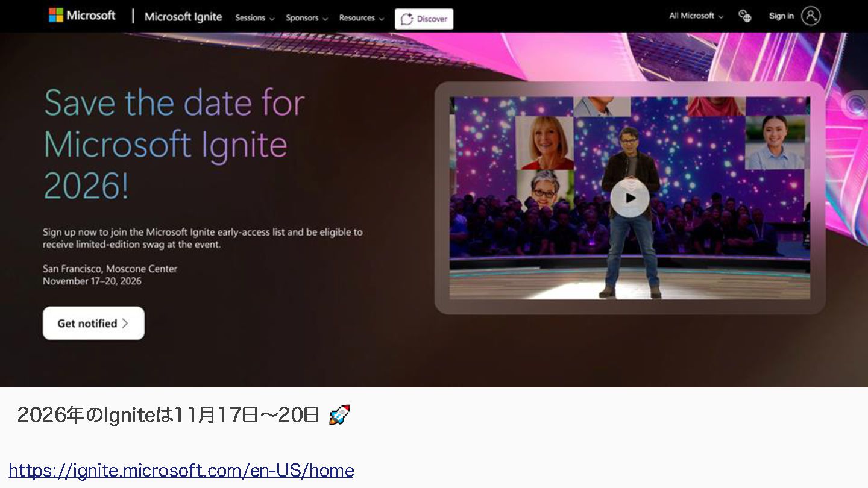Click the Japanese caption '2026年のIgniteは11月17日～20日'
868x488 pixels.
[168, 415]
